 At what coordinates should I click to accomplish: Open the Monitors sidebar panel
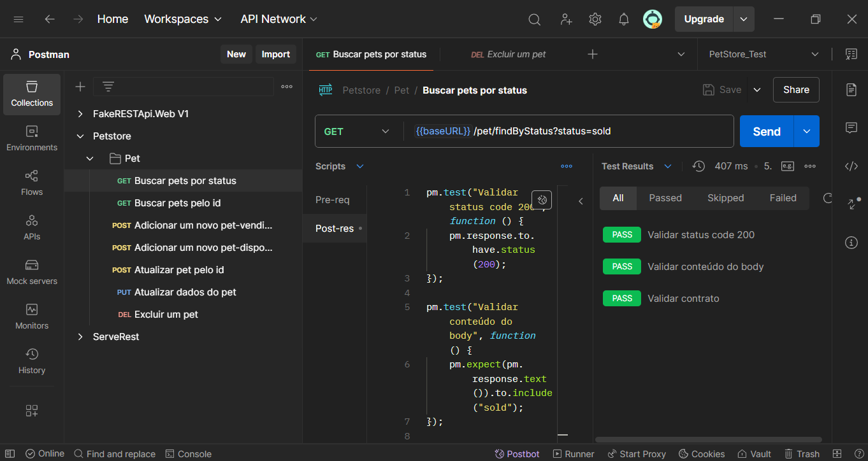point(32,316)
